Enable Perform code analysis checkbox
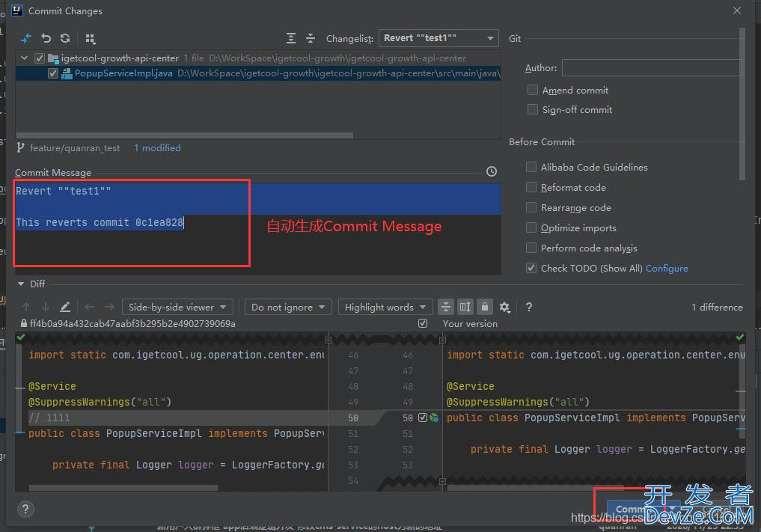 click(x=531, y=248)
